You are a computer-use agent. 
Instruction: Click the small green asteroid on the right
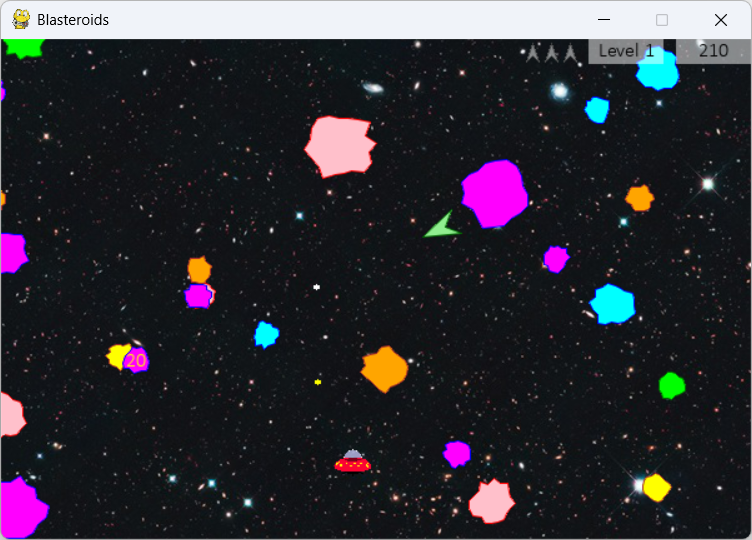click(672, 385)
